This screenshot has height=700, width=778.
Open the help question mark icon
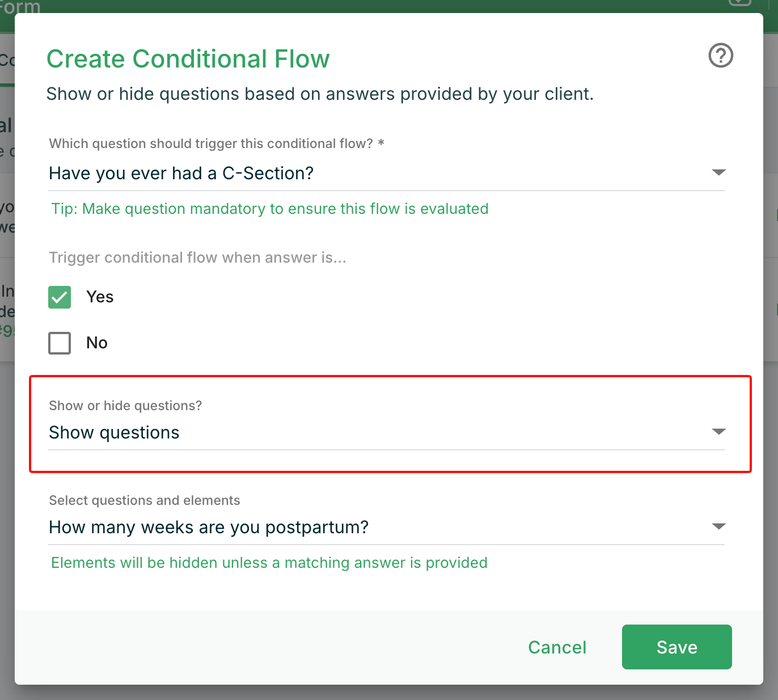721,56
